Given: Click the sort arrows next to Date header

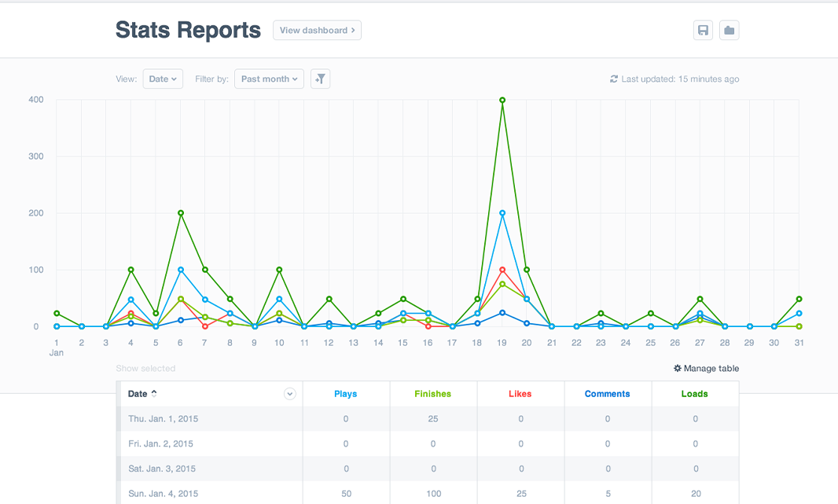Looking at the screenshot, I should coord(154,393).
